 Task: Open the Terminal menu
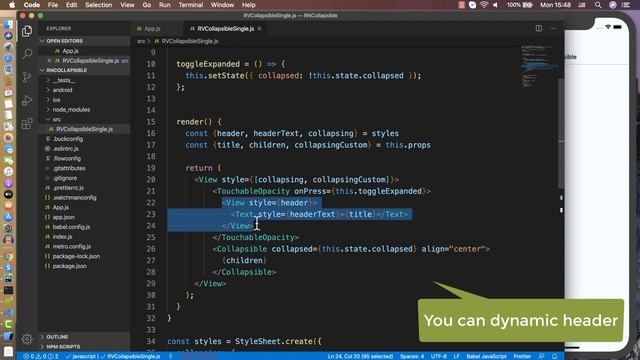(x=191, y=5)
